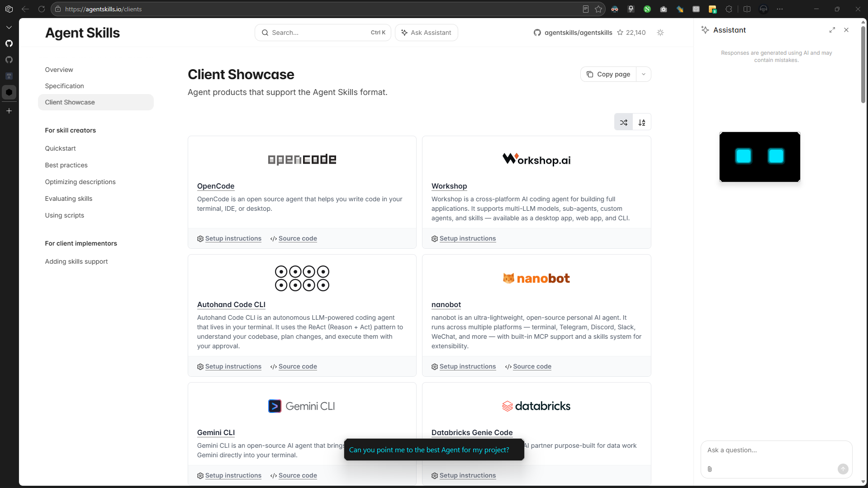Open the extensions puzzle-piece menu
The height and width of the screenshot is (488, 868).
729,9
